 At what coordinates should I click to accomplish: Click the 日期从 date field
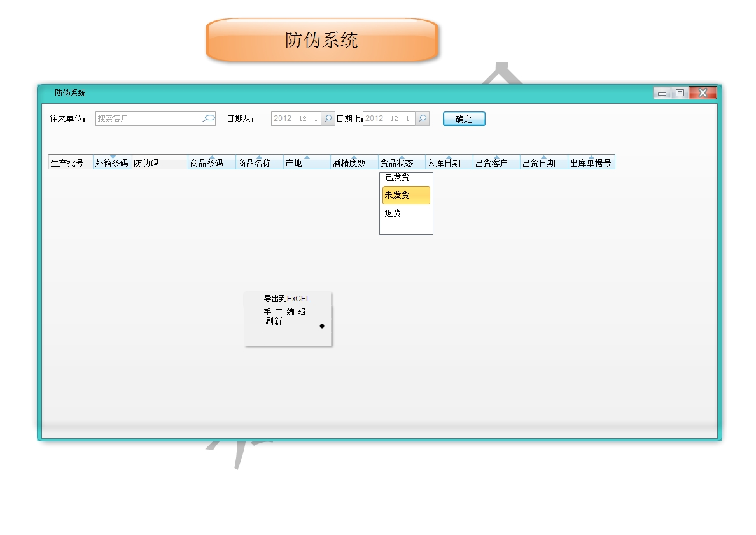[296, 118]
